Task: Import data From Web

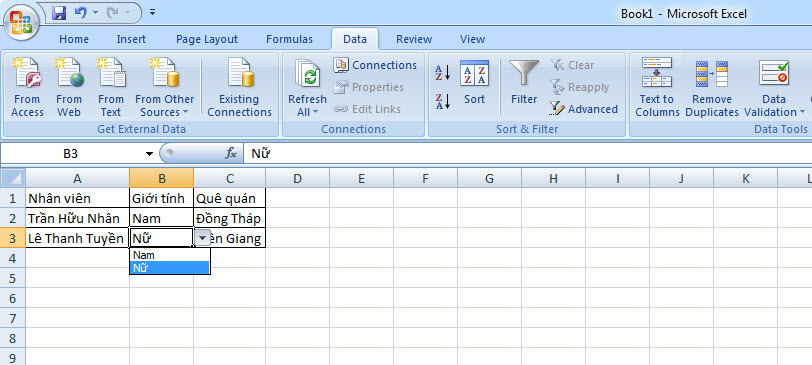Action: [69, 87]
